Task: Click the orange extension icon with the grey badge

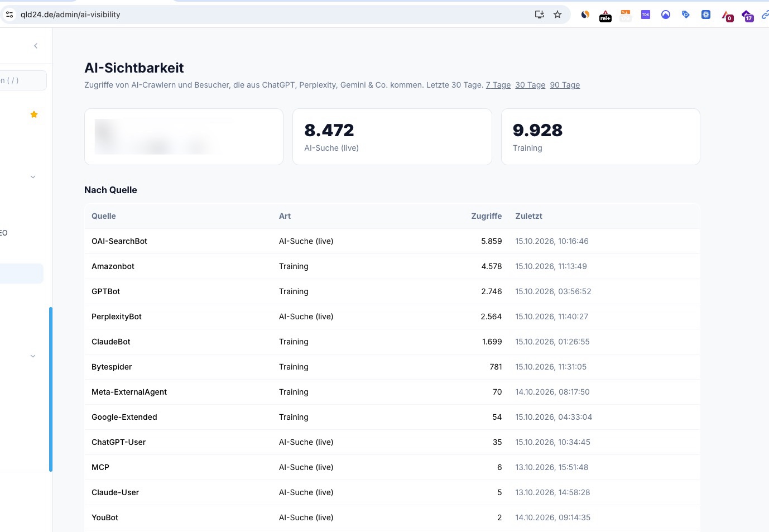Action: point(626,16)
